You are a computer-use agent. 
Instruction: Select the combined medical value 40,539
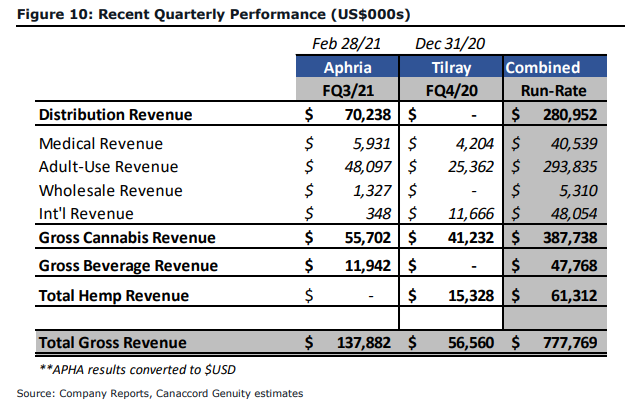coord(574,144)
